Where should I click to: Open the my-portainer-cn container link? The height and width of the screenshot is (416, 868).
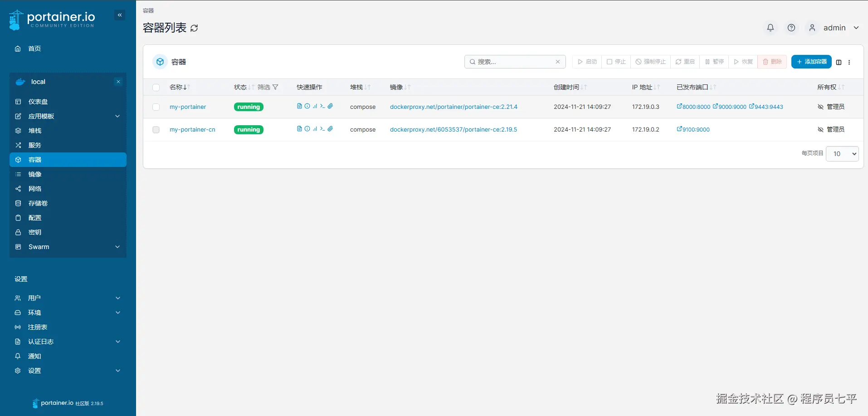coord(192,130)
